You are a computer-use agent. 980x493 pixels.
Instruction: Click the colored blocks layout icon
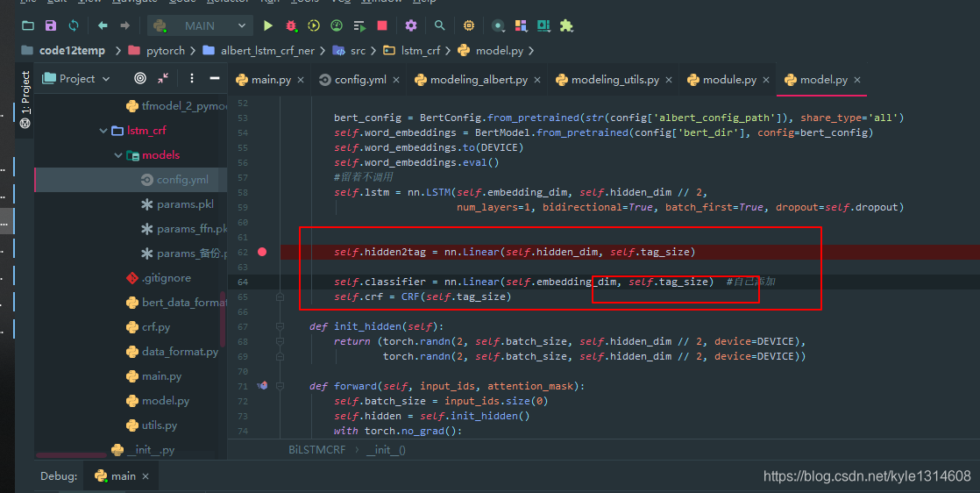[x=521, y=25]
